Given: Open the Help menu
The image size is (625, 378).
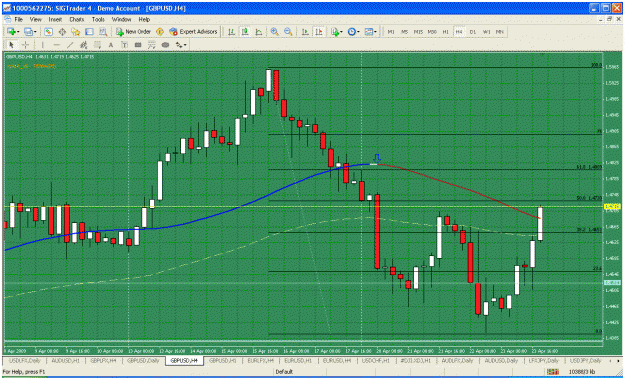Looking at the screenshot, I should point(144,19).
